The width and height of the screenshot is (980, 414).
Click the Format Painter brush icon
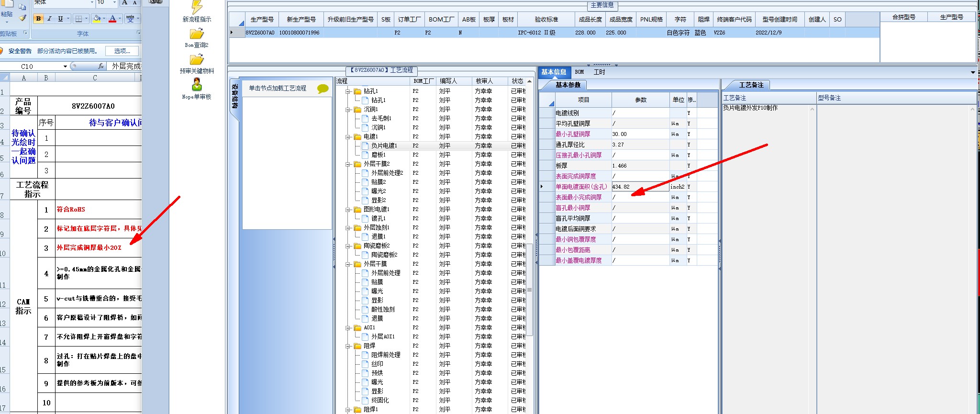pos(22,18)
